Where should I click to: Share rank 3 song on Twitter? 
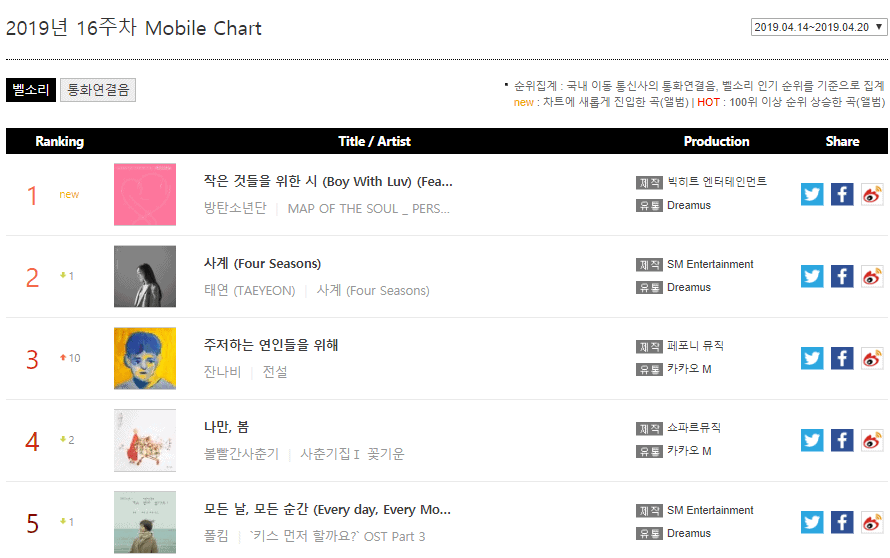tap(812, 358)
